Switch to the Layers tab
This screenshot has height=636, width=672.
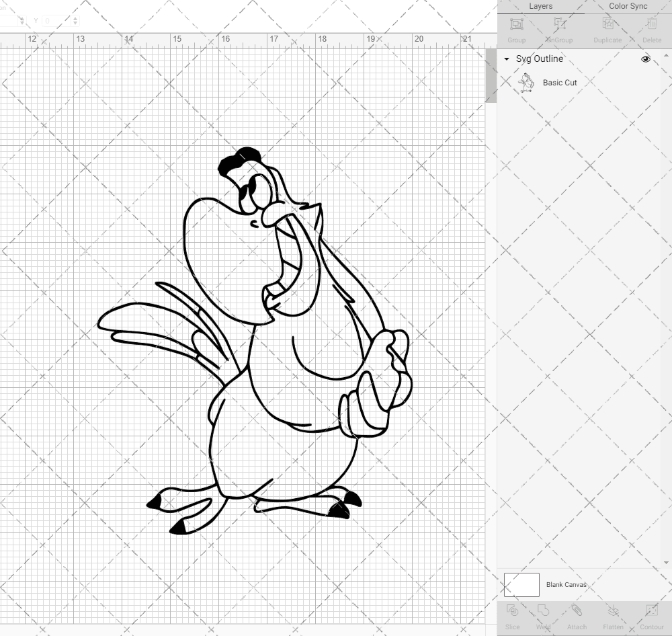point(540,6)
